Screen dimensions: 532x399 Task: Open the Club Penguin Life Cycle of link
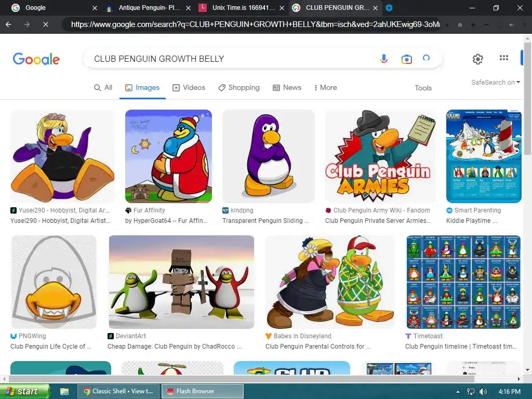click(50, 347)
